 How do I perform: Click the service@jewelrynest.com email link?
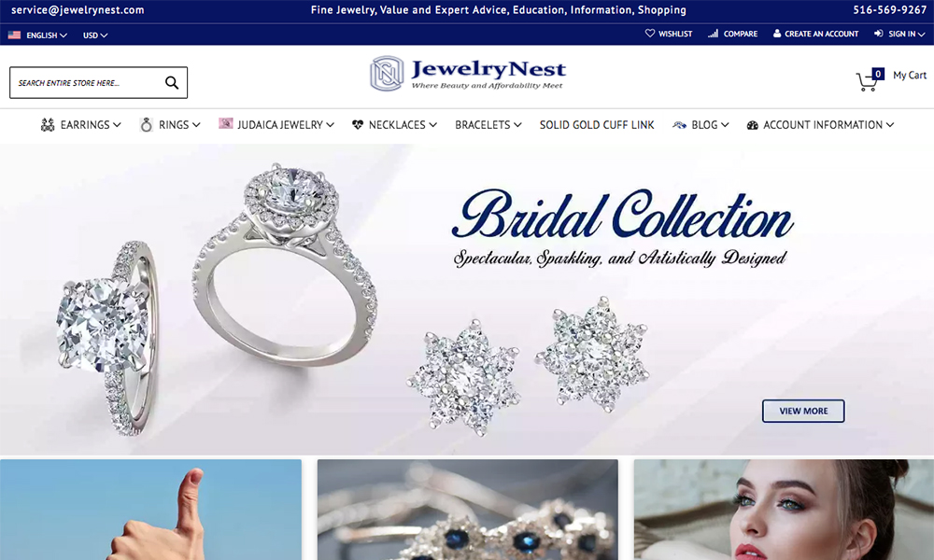78,10
